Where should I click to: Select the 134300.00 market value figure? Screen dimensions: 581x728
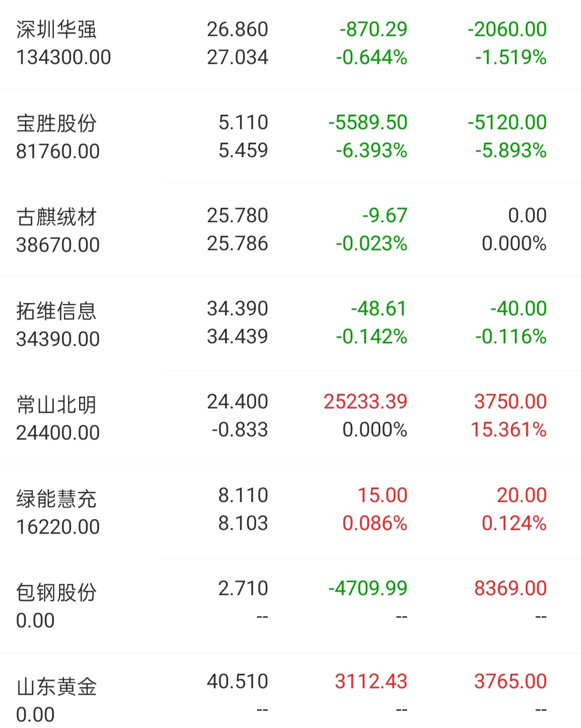pos(63,57)
